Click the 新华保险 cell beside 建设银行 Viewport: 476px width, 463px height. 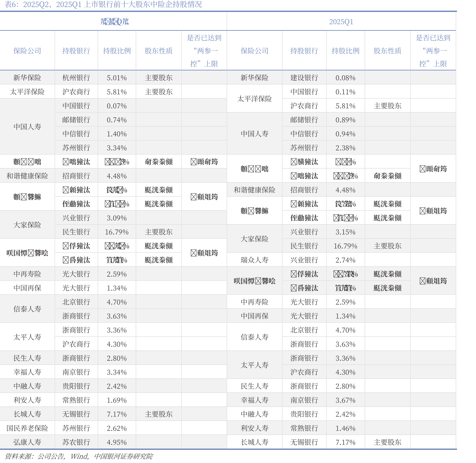pyautogui.click(x=255, y=78)
